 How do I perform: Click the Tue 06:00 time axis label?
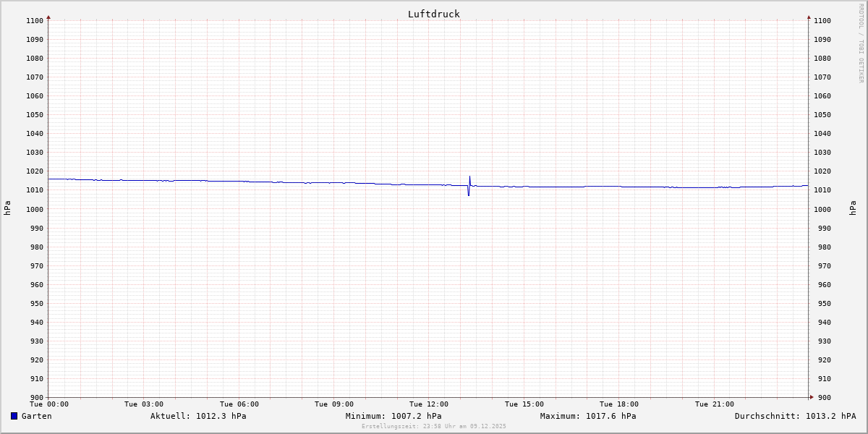(x=239, y=404)
